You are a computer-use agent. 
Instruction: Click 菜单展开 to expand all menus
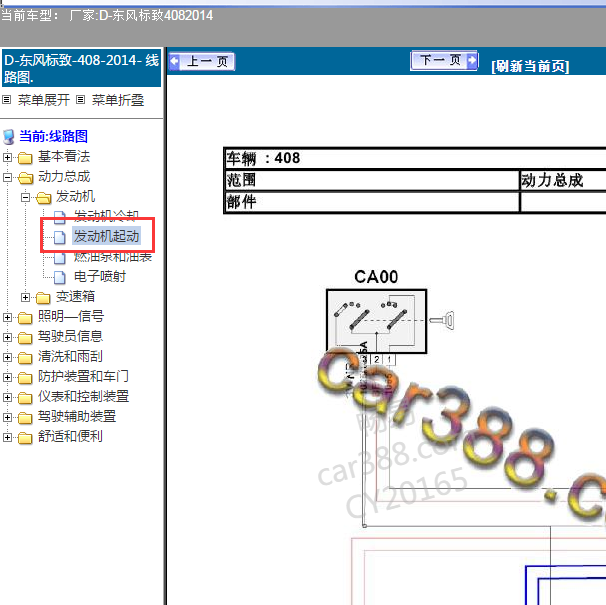click(44, 100)
